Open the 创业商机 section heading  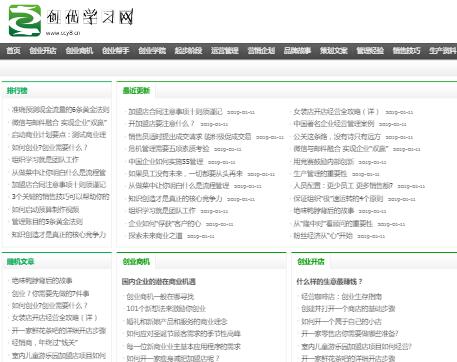click(x=136, y=262)
